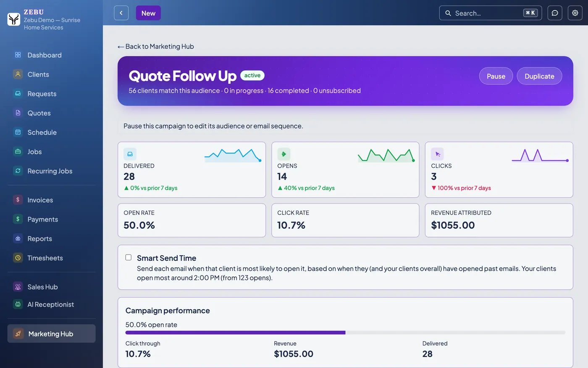
Task: Click the Recurring Jobs refresh icon
Action: pyautogui.click(x=18, y=171)
